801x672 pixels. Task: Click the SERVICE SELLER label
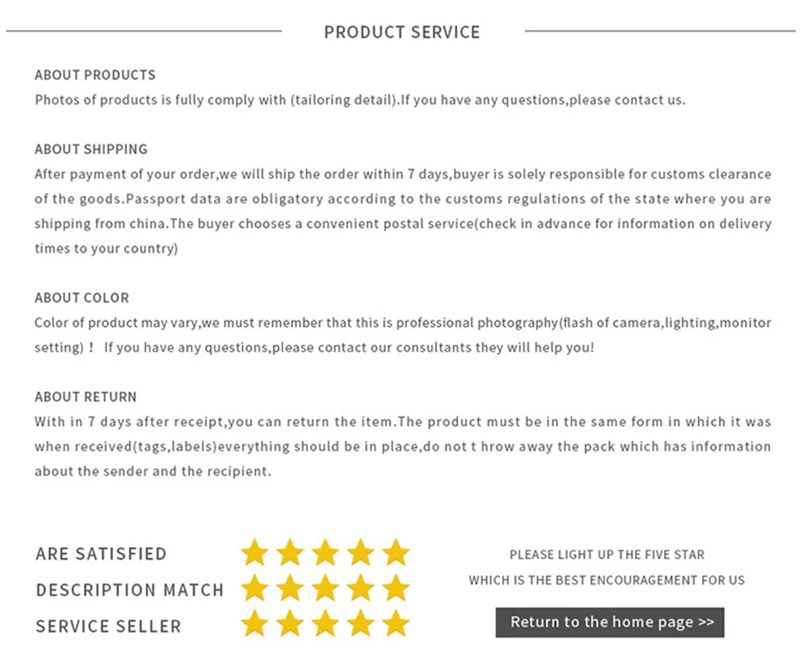pyautogui.click(x=109, y=626)
